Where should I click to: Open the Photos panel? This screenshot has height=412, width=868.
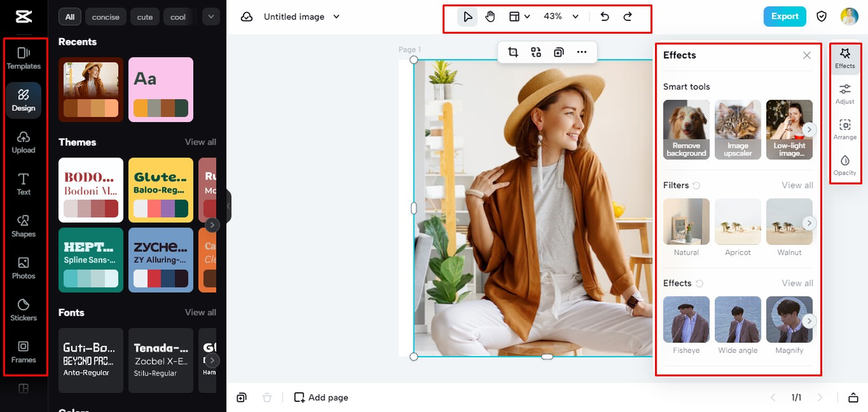(24, 269)
